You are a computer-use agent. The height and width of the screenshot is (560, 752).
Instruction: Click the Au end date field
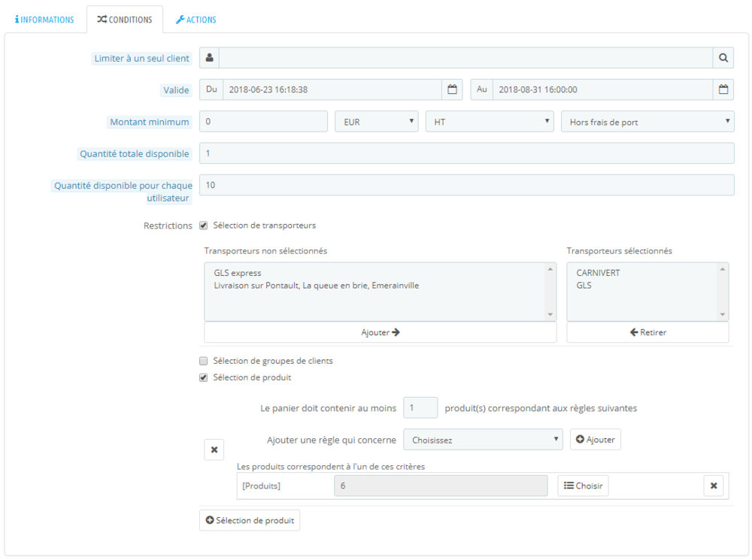[x=603, y=89]
